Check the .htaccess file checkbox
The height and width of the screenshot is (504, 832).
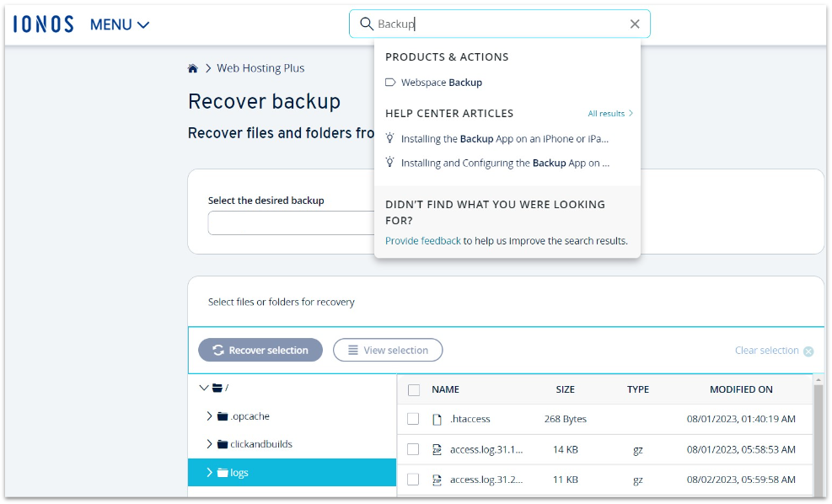pyautogui.click(x=412, y=419)
